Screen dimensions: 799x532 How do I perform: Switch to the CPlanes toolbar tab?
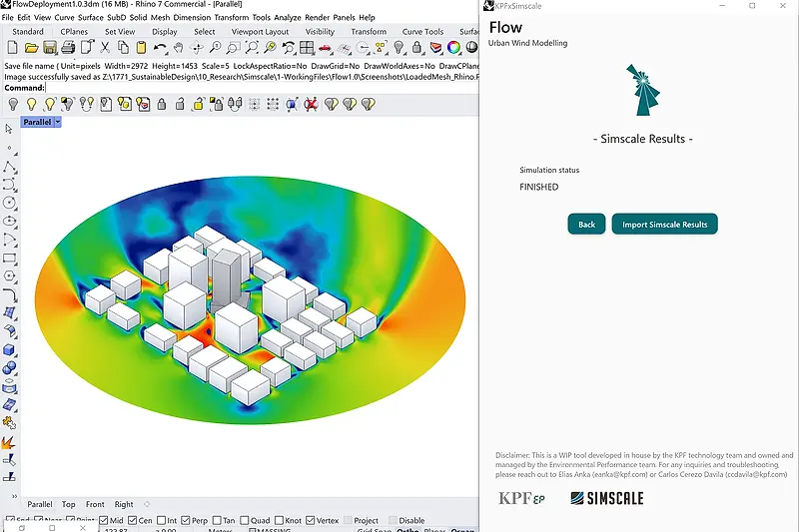click(x=74, y=32)
